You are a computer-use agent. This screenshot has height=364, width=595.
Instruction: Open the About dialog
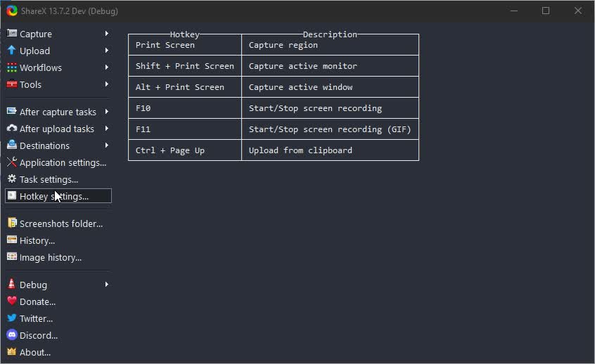pos(34,352)
